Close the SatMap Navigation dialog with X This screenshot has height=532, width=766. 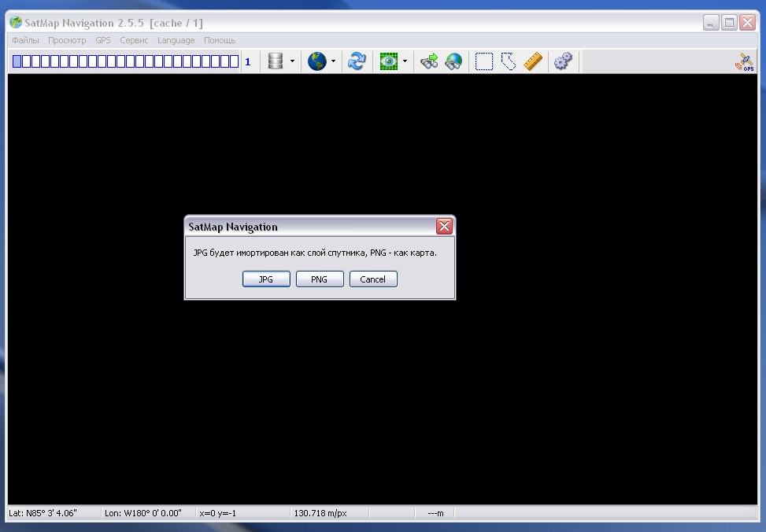point(444,226)
